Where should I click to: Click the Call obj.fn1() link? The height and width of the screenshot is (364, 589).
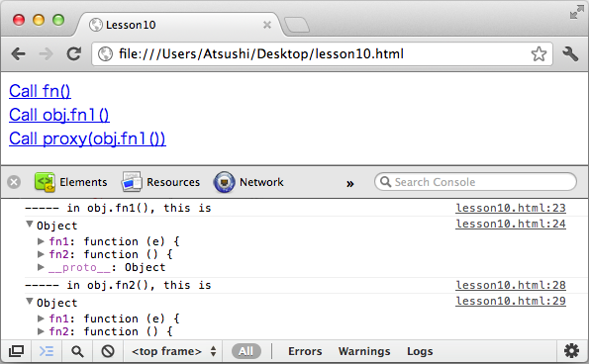(x=59, y=115)
